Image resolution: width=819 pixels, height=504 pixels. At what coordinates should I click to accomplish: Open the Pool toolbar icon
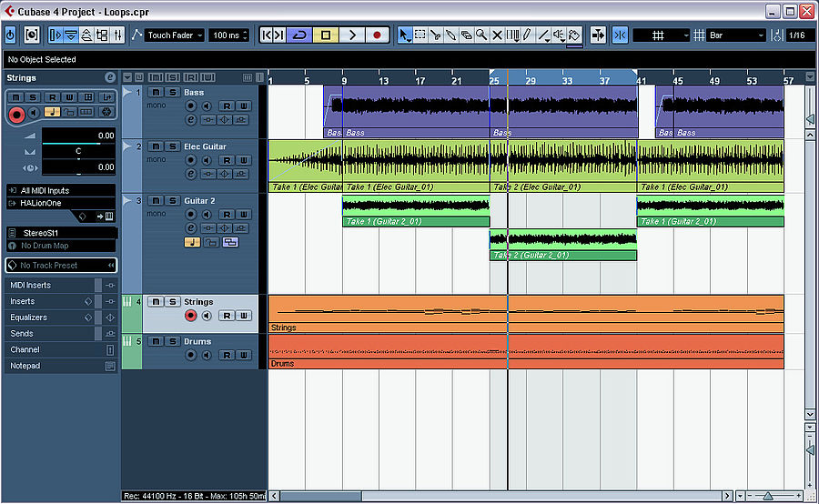tap(102, 35)
